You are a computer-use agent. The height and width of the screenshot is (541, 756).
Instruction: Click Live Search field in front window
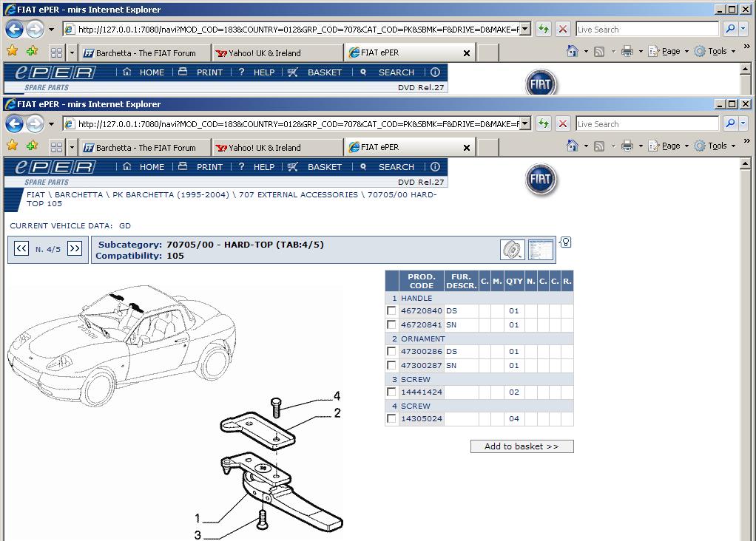[647, 124]
